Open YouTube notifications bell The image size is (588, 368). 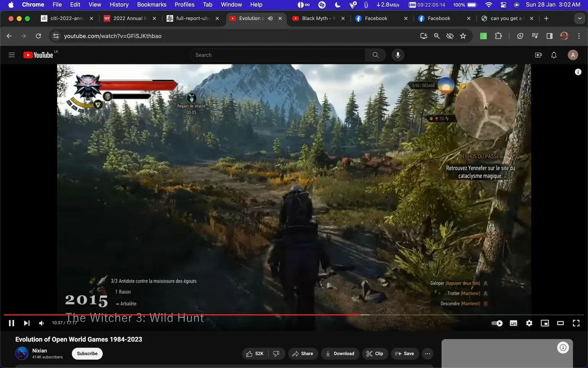(554, 55)
